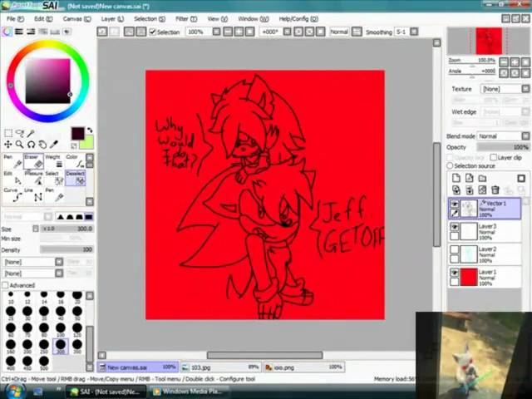Open the File menu

(x=15, y=19)
